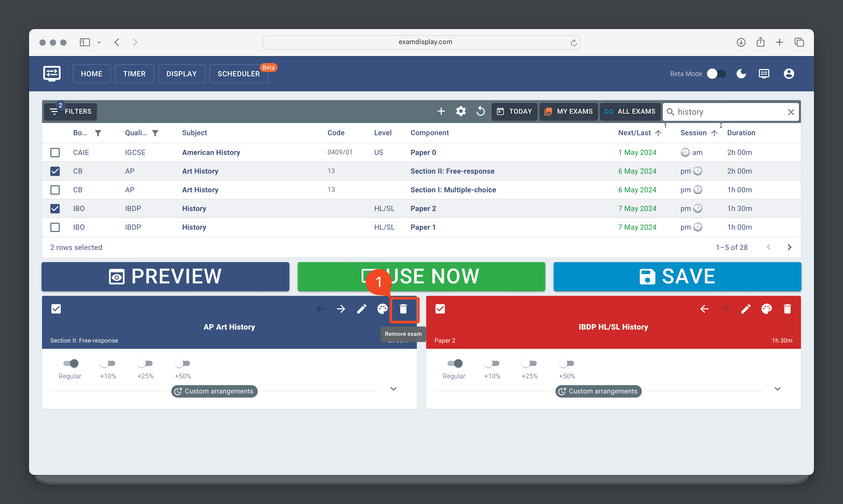Click the Remove exam trash icon
The height and width of the screenshot is (504, 843).
tap(403, 309)
